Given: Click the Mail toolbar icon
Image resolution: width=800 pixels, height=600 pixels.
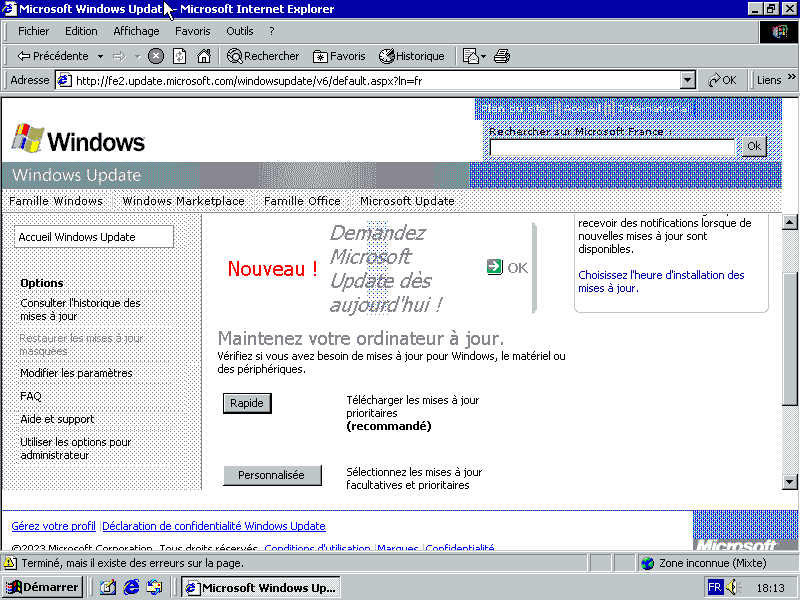Looking at the screenshot, I should click(x=470, y=56).
